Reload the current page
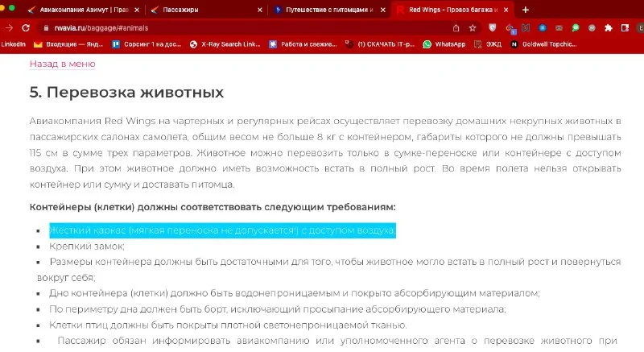This screenshot has width=644, height=352. pyautogui.click(x=26, y=28)
